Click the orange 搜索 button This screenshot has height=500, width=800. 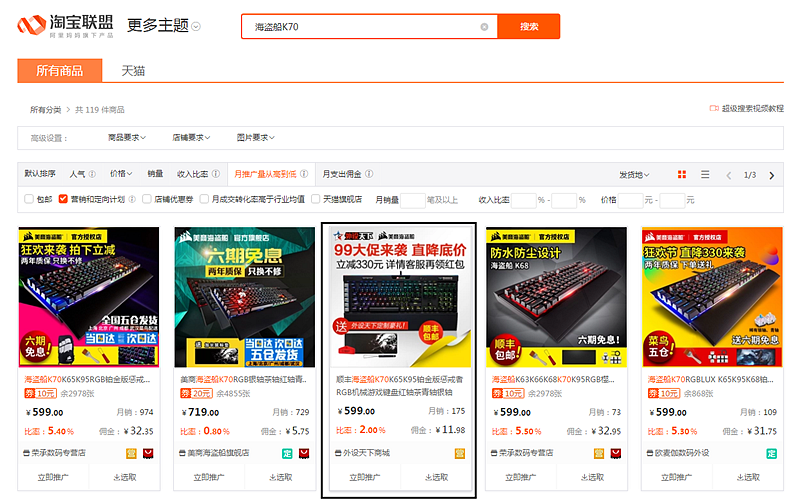pyautogui.click(x=529, y=27)
